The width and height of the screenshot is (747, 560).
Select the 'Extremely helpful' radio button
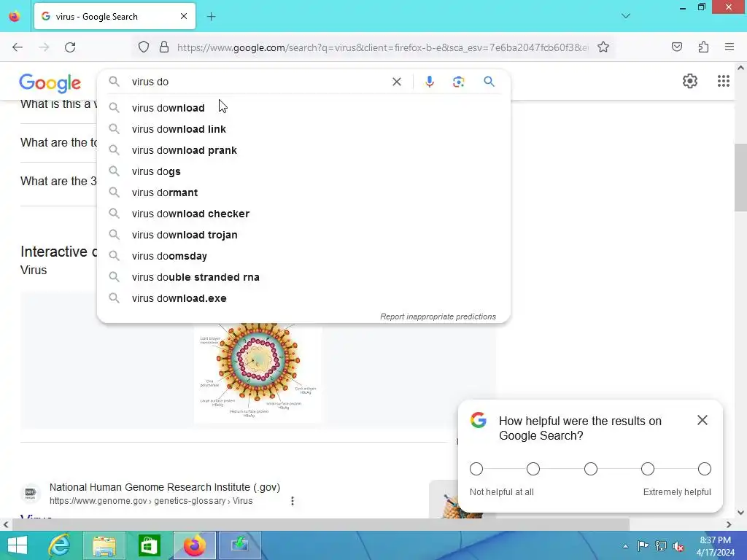click(705, 469)
